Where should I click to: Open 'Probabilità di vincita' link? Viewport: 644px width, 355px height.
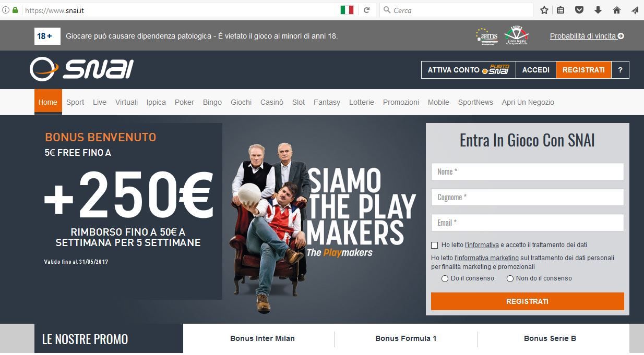click(587, 36)
